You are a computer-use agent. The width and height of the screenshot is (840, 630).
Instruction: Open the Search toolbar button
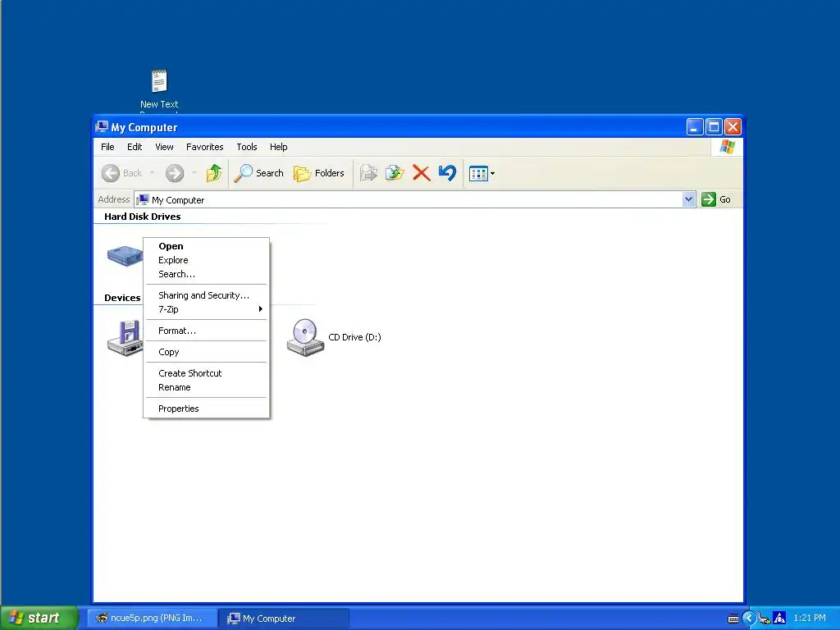tap(258, 173)
